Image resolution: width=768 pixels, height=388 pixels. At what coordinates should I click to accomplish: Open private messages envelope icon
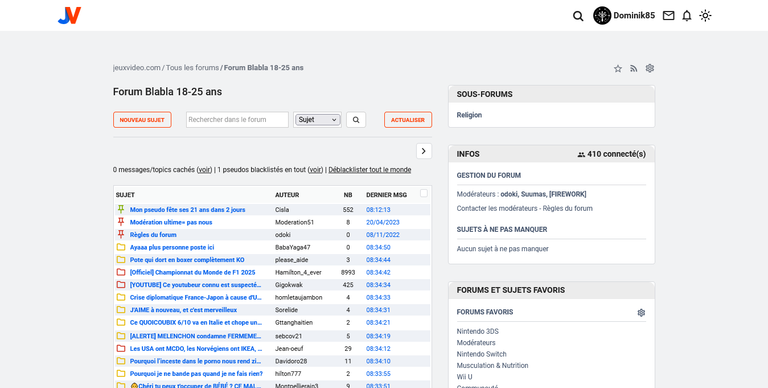point(669,16)
